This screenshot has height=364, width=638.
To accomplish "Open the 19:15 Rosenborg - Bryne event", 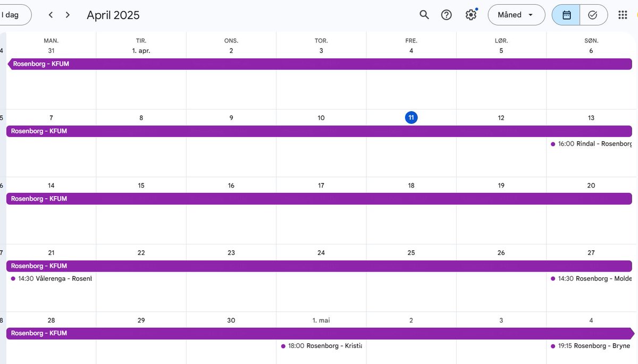I will click(x=591, y=346).
